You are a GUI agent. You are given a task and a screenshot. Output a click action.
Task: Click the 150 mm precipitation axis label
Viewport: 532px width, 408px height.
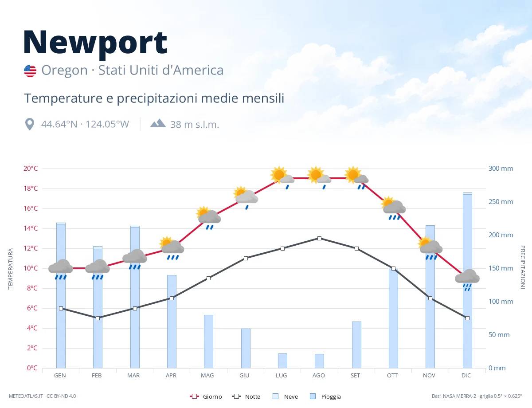(x=501, y=268)
